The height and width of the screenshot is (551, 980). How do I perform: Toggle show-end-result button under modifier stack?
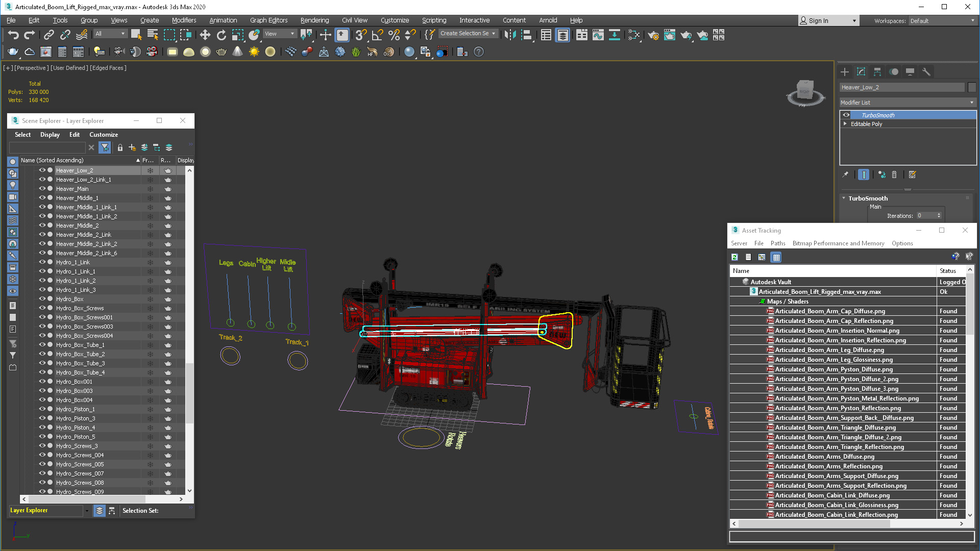pos(864,174)
